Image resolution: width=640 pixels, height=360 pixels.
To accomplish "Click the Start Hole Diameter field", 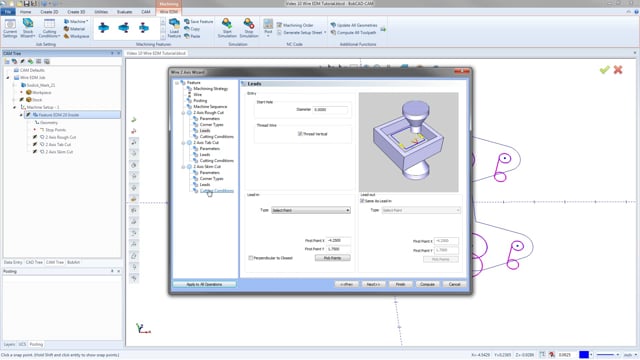I will (x=330, y=110).
